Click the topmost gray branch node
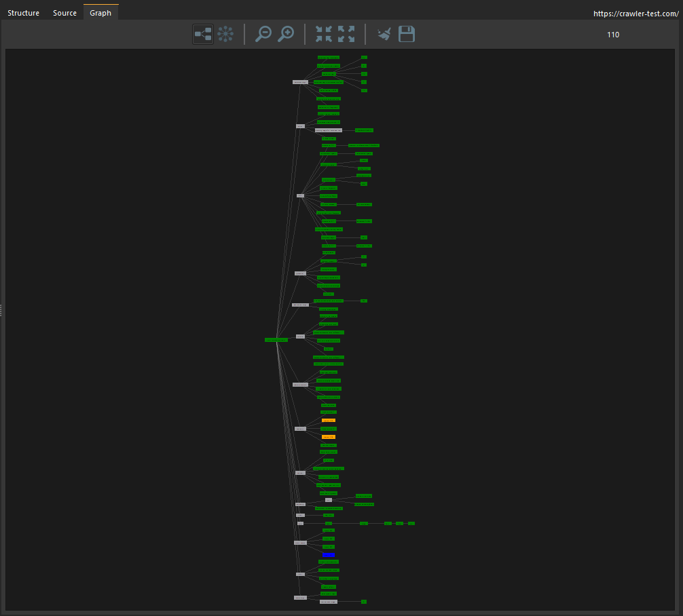The image size is (683, 616). pos(300,82)
